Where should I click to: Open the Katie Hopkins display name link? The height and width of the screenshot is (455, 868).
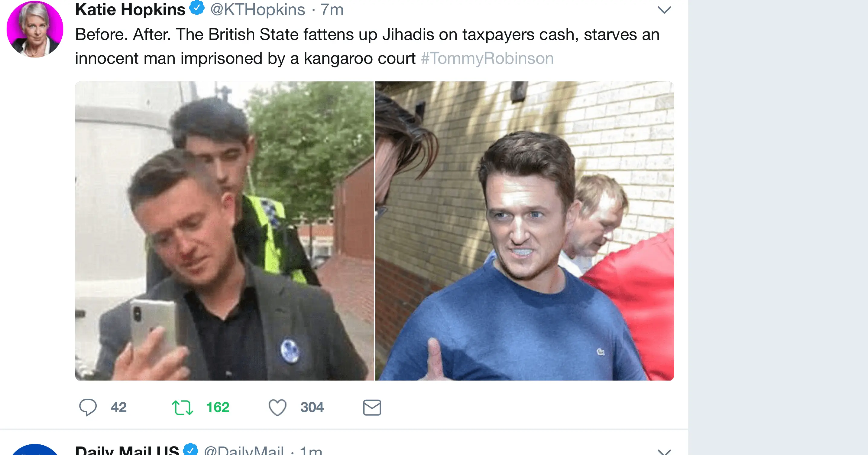point(130,9)
